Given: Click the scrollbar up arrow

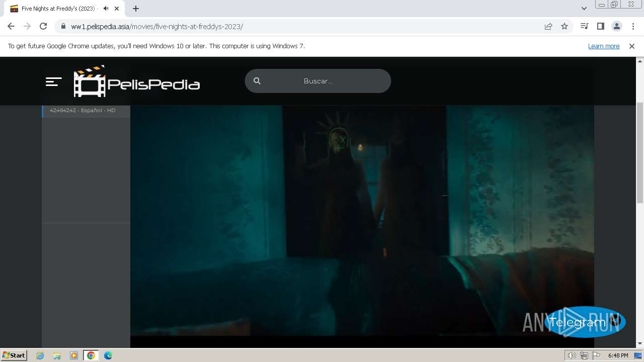Looking at the screenshot, I should (640, 61).
